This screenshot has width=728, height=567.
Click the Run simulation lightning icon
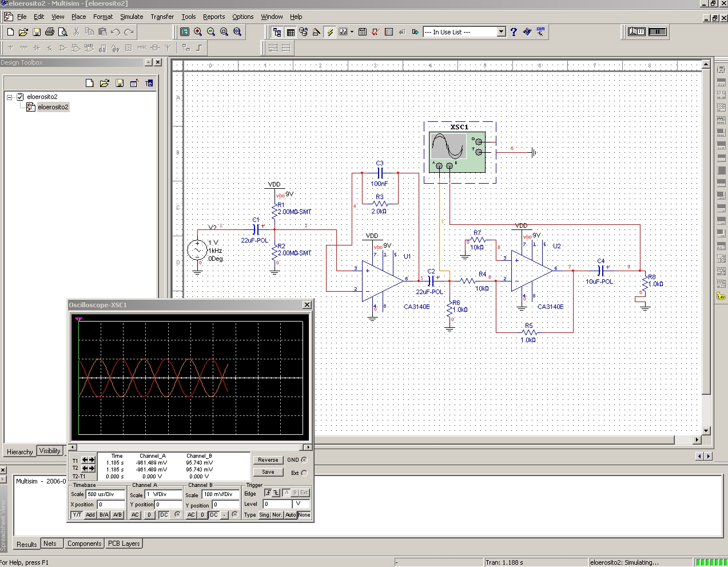point(330,32)
